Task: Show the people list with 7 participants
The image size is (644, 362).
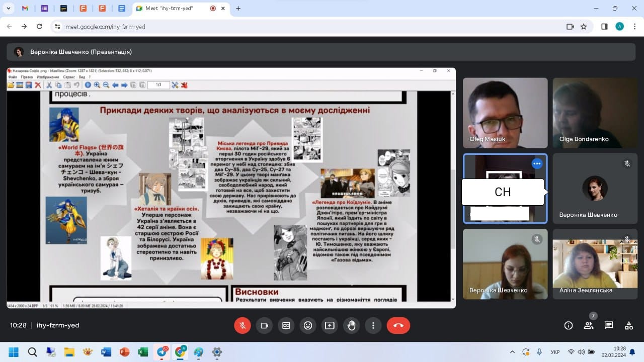Action: click(589, 325)
